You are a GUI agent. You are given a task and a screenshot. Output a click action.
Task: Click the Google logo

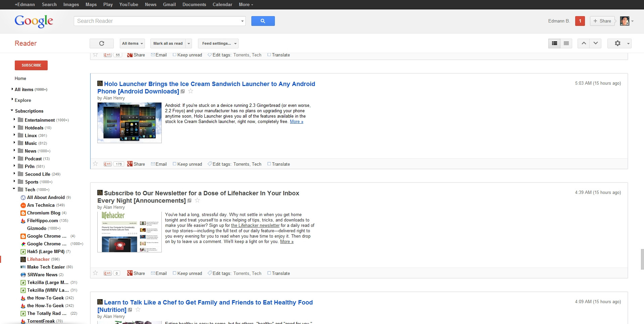pos(34,21)
